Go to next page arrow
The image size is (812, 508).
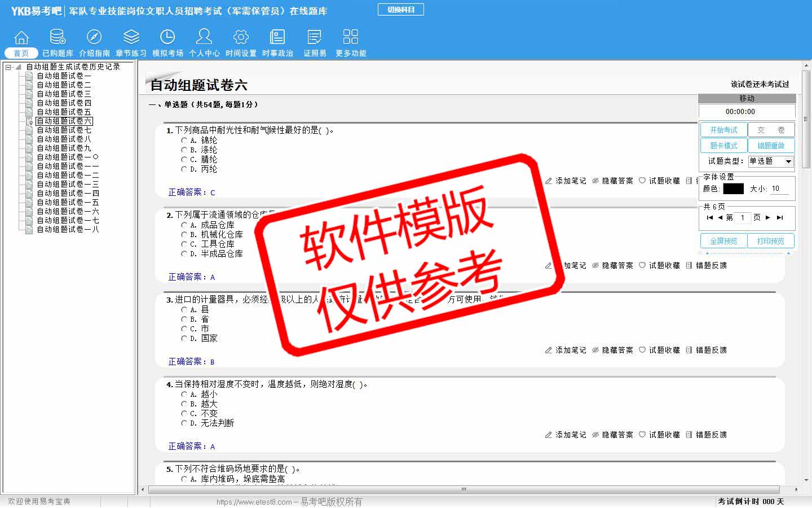(768, 217)
